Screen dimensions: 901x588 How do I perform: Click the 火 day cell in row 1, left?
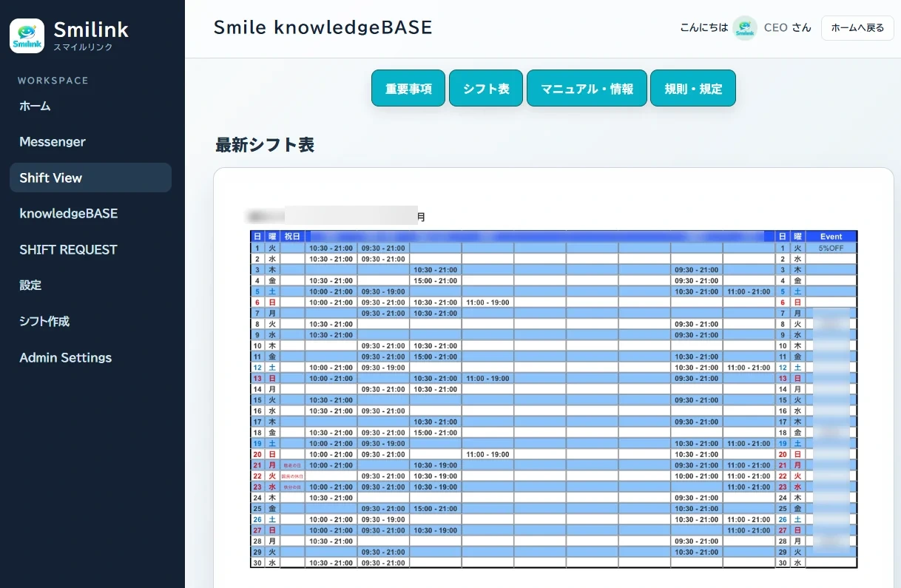coord(272,248)
